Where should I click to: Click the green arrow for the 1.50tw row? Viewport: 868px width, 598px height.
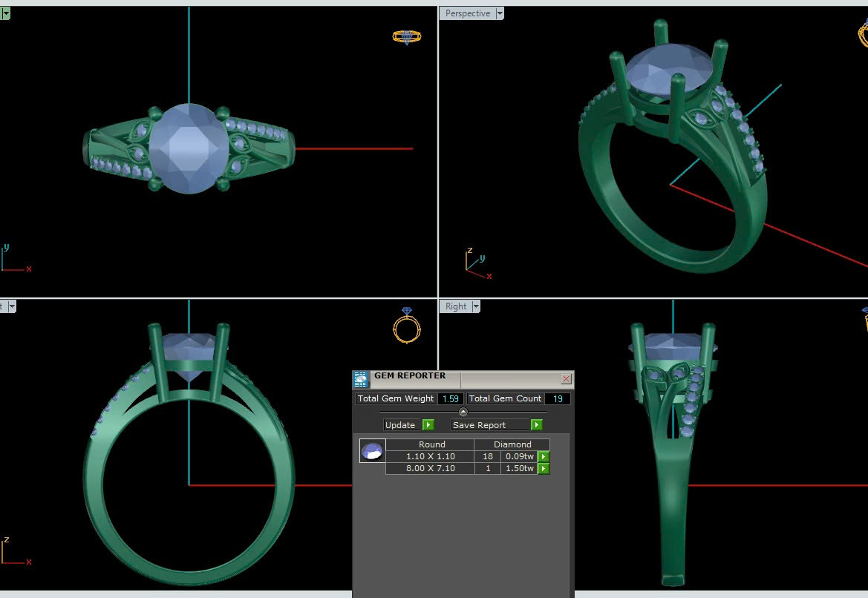544,469
